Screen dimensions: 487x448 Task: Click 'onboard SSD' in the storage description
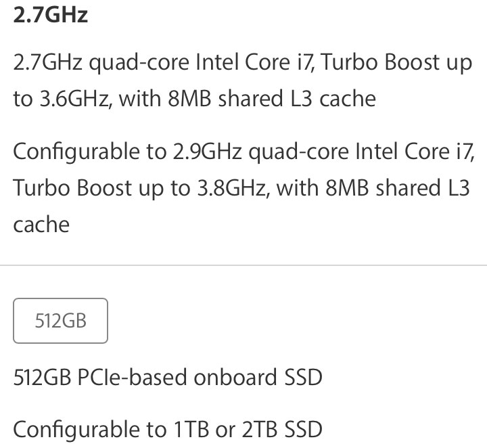tap(258, 377)
